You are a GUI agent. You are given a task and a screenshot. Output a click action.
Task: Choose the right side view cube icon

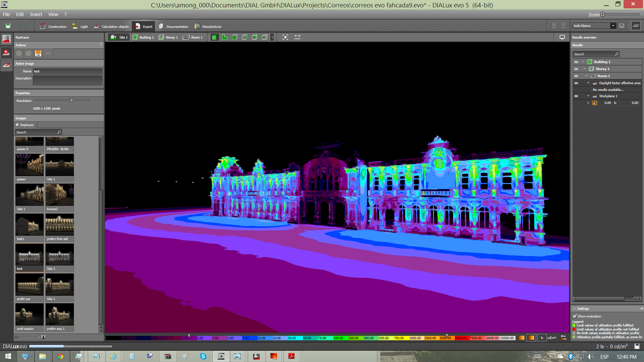pos(255,37)
